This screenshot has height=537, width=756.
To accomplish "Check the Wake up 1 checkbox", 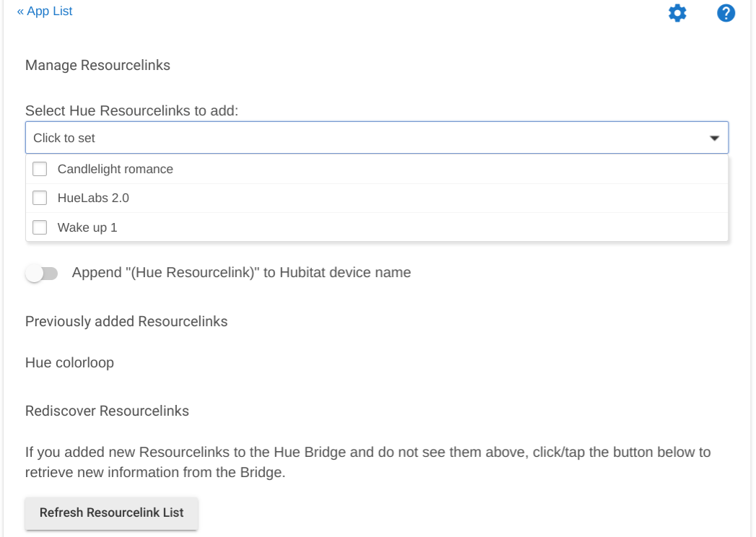I will pyautogui.click(x=40, y=227).
